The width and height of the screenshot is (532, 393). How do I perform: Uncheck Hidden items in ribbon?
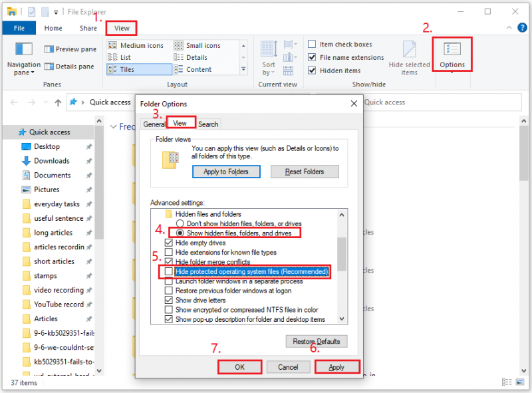coord(312,70)
